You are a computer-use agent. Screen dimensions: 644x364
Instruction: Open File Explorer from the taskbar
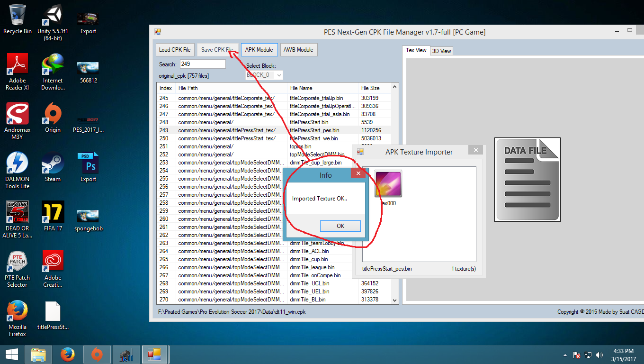[38, 355]
